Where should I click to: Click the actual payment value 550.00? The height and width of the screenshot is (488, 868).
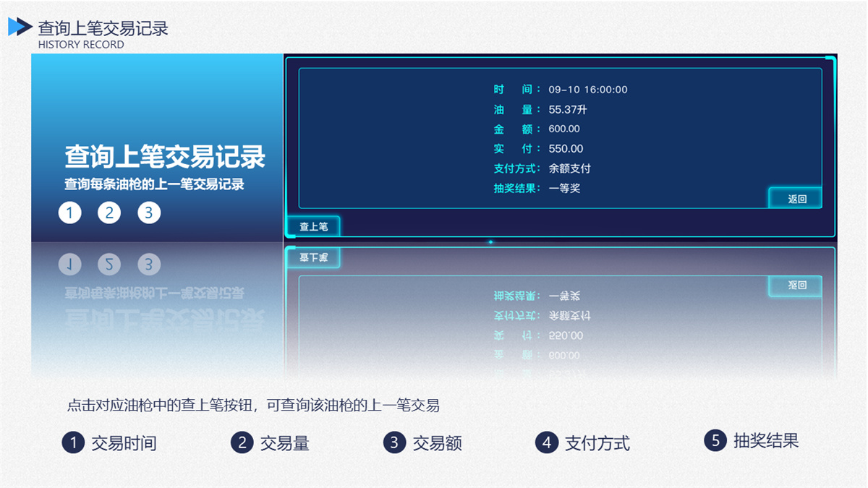(566, 149)
